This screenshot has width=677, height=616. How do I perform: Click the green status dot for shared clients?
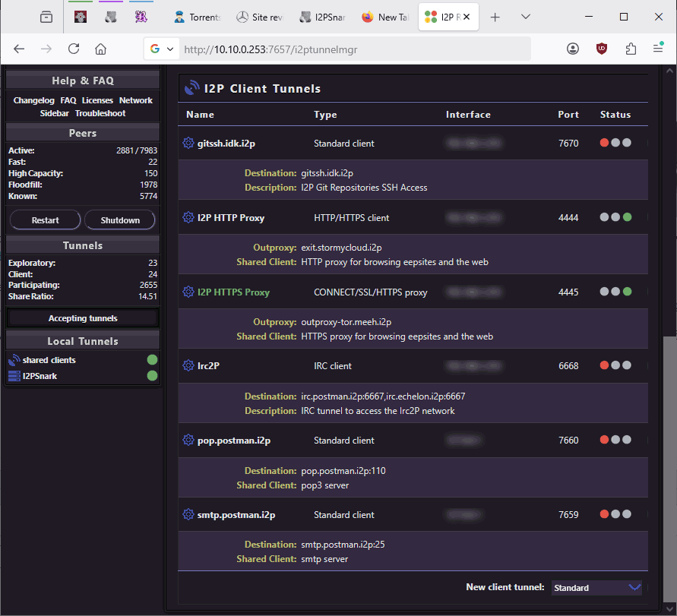pyautogui.click(x=152, y=359)
